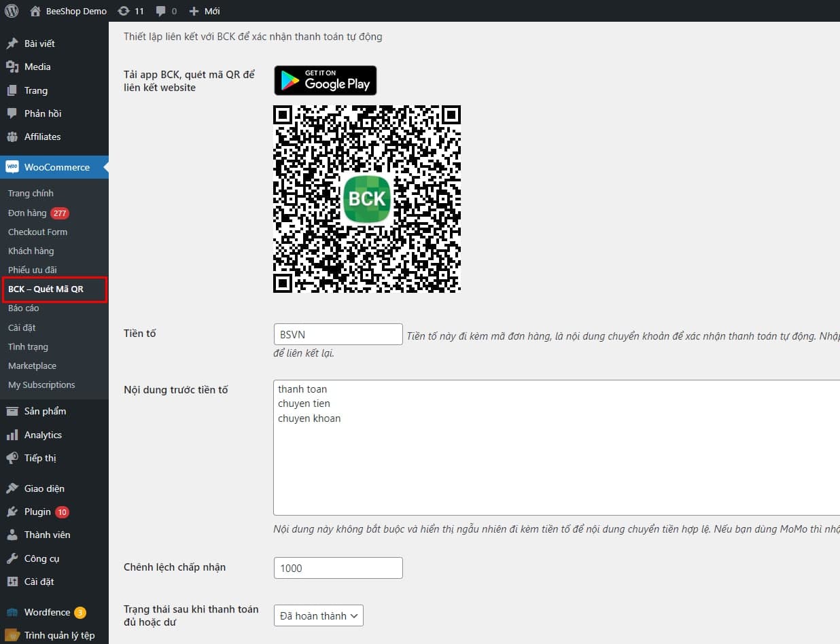Click the updates icon showing 11
The image size is (840, 644).
(x=124, y=11)
